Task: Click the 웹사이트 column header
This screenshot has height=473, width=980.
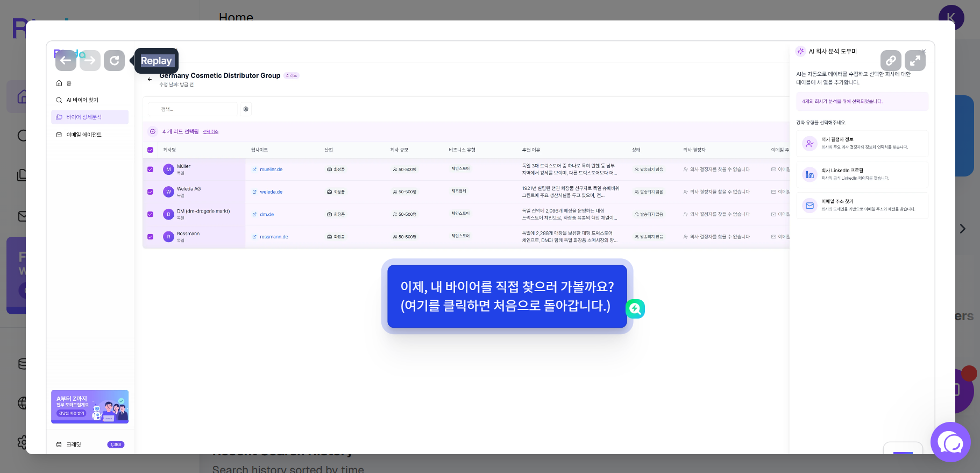Action: click(259, 150)
